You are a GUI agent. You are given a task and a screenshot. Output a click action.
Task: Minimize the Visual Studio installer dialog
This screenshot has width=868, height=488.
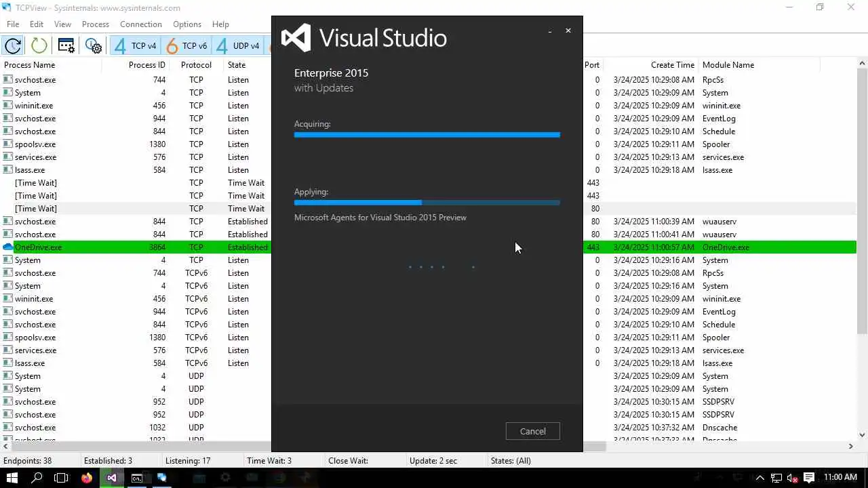(550, 30)
